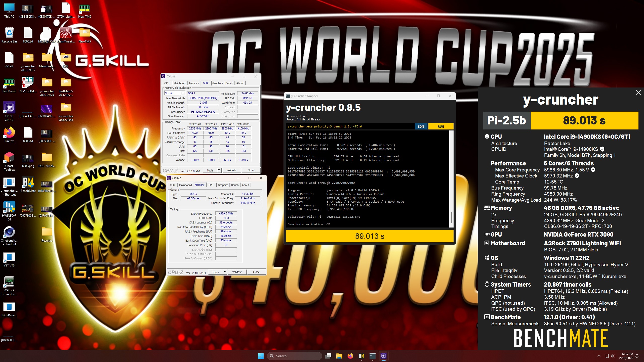Switch to Graphics tab in upper CPU-Z
This screenshot has width=644, height=362.
(x=217, y=83)
